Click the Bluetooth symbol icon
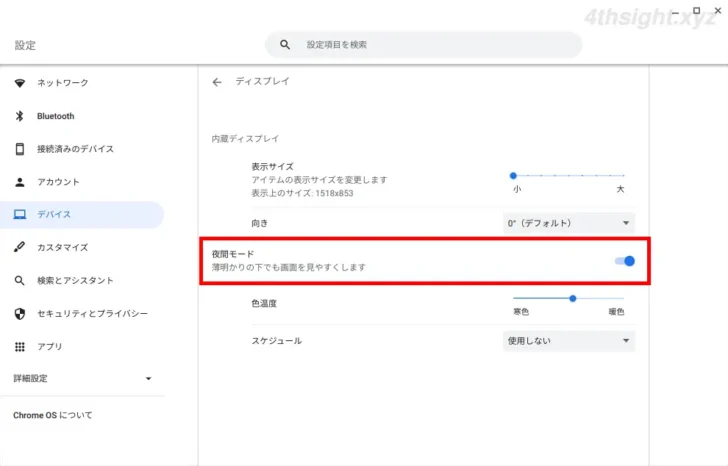This screenshot has width=728, height=466. [20, 116]
